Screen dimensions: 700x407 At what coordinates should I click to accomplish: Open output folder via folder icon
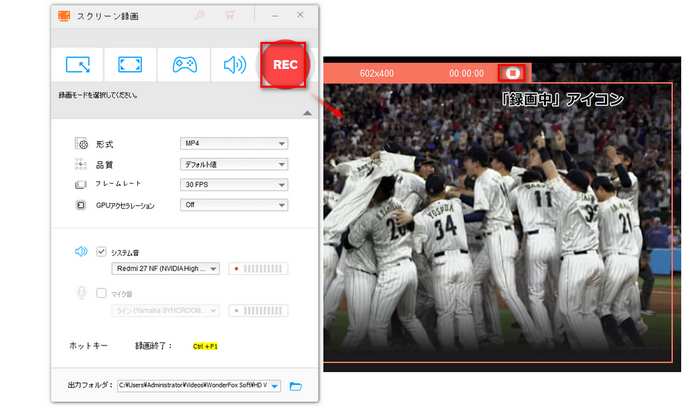[295, 385]
